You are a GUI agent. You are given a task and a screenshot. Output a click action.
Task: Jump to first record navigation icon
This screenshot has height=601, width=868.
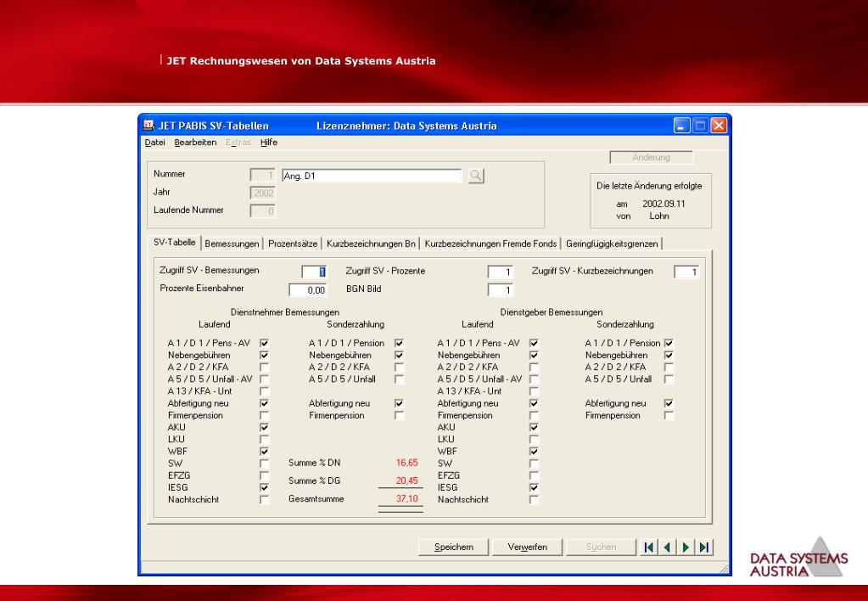point(649,548)
